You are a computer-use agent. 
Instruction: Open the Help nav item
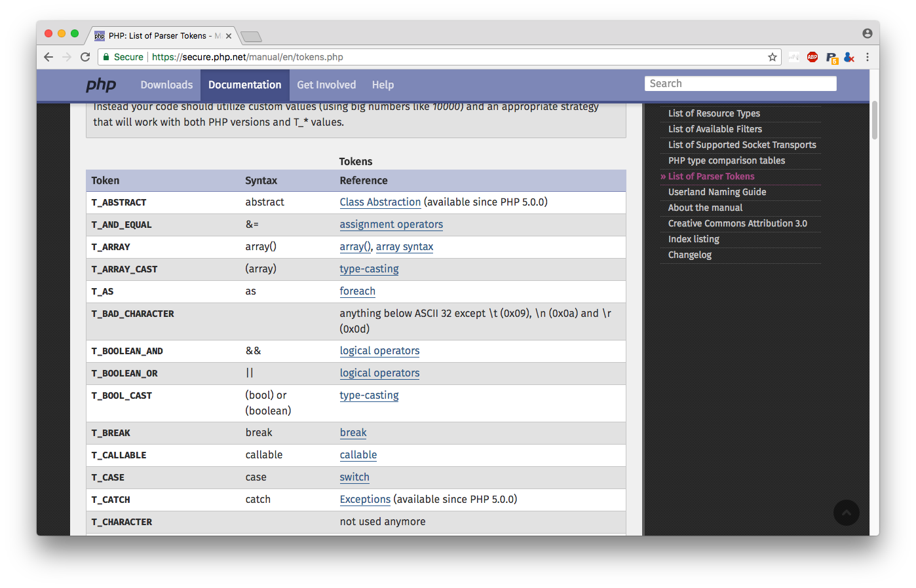[383, 84]
